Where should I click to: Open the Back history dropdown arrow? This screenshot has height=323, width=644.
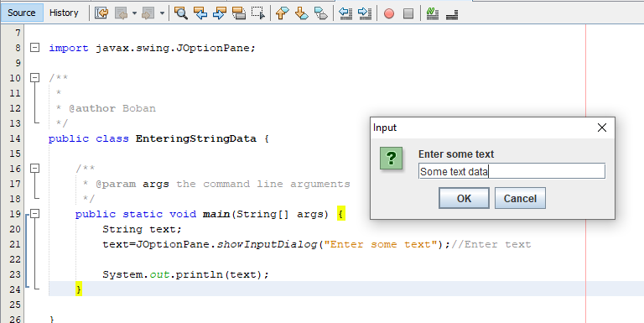pyautogui.click(x=134, y=13)
